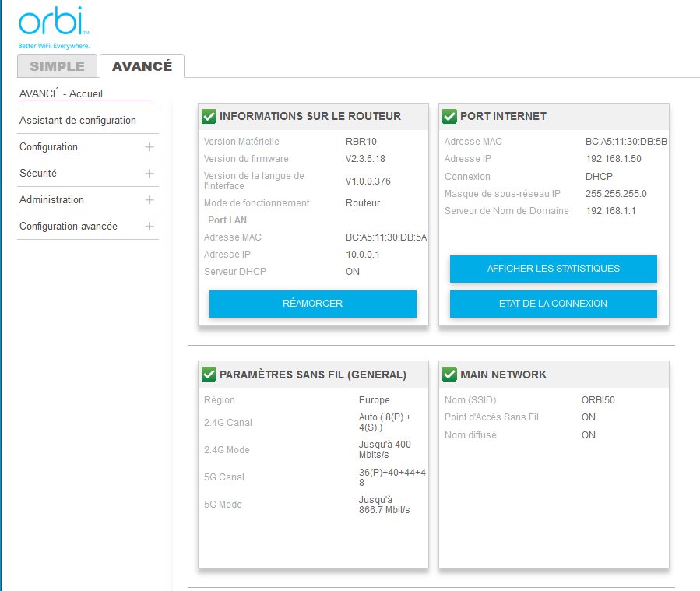Open Main Network panel header

tap(503, 375)
